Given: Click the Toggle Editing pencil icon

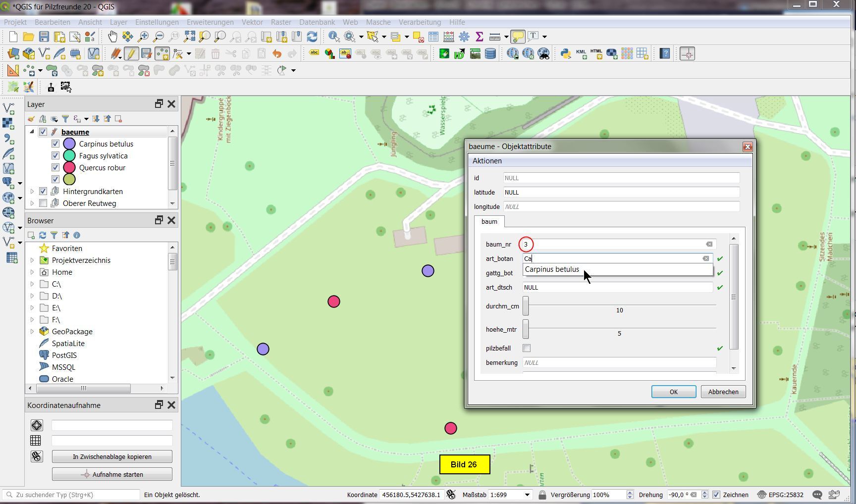Looking at the screenshot, I should pos(131,53).
